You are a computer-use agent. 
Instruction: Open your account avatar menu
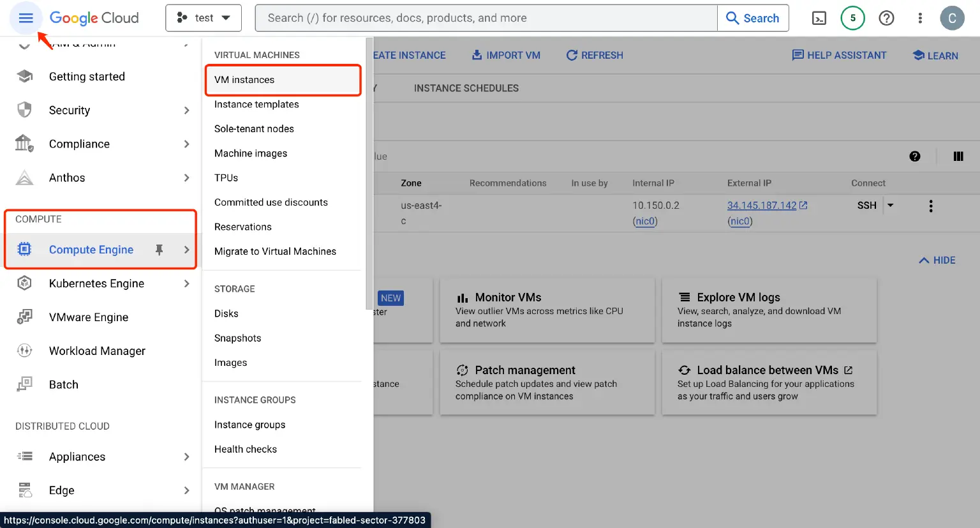[x=952, y=18]
